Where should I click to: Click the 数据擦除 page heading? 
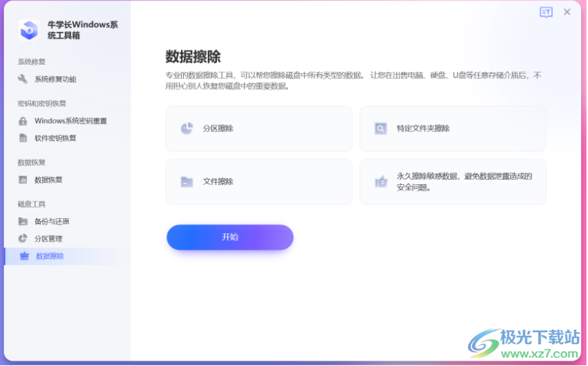point(193,57)
